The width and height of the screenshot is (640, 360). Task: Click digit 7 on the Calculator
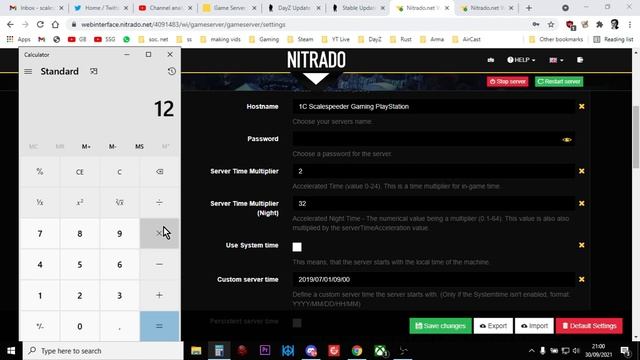[40, 233]
